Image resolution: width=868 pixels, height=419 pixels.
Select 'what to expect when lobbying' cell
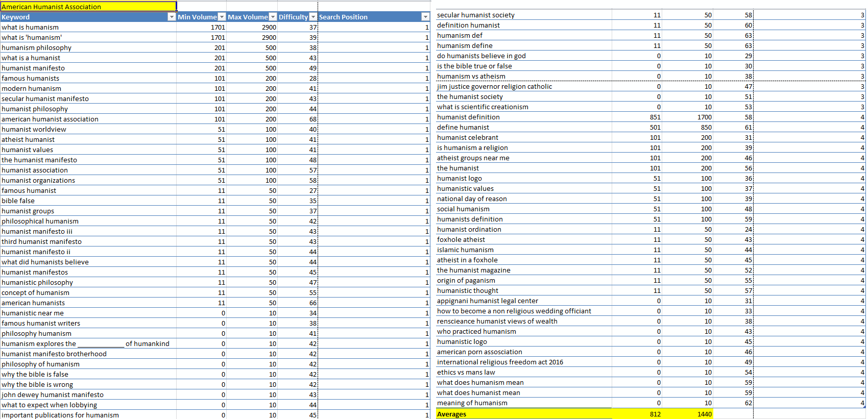click(88, 405)
